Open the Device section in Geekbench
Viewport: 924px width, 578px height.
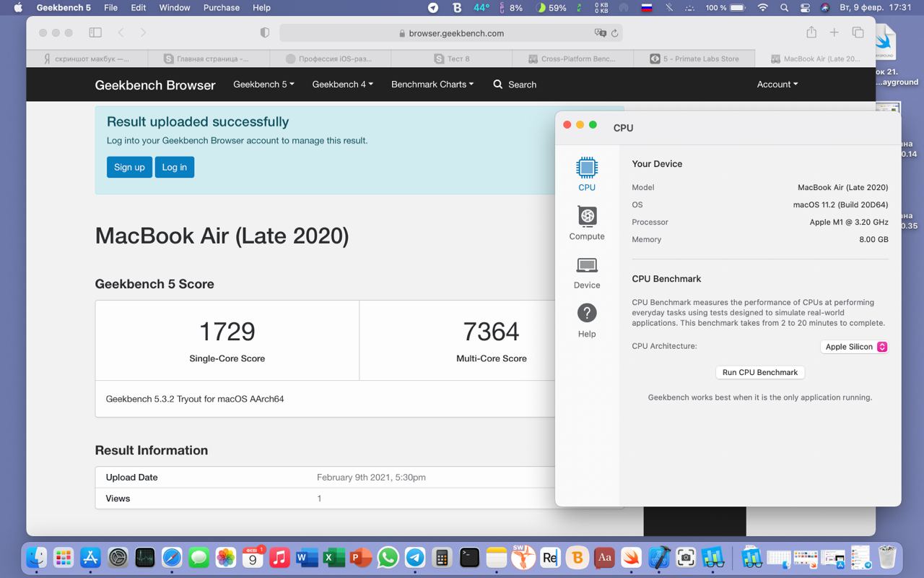[587, 272]
